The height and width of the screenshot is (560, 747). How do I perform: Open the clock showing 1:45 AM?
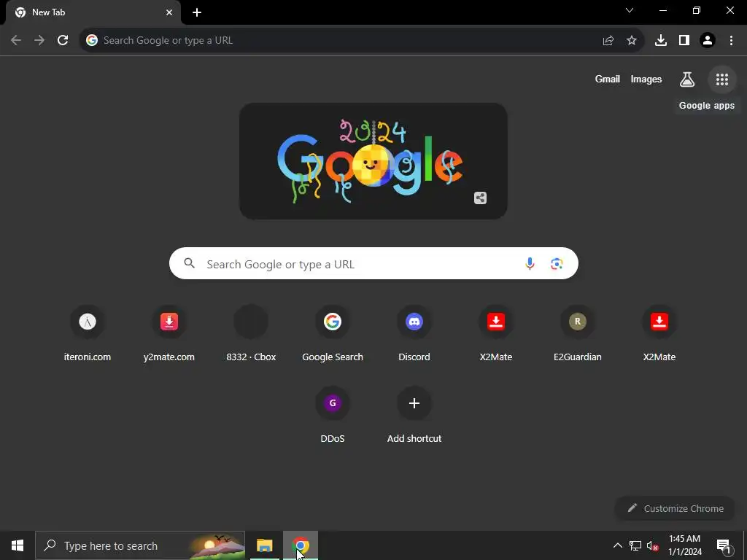[684, 545]
